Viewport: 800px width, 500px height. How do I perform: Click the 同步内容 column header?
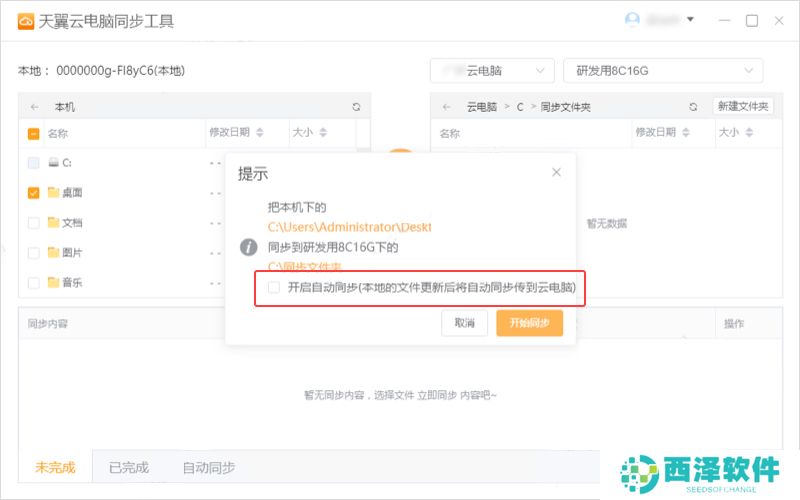coord(47,323)
